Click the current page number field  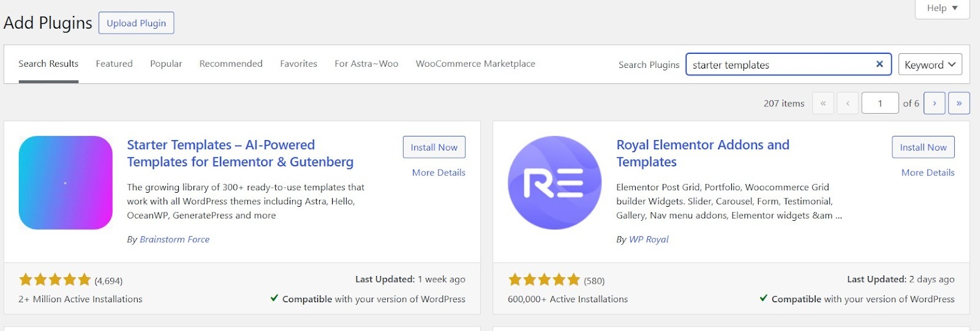[x=880, y=103]
